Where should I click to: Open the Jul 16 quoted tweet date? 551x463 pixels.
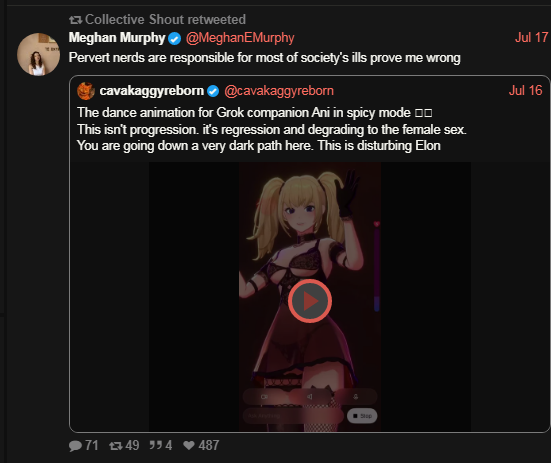pyautogui.click(x=526, y=90)
